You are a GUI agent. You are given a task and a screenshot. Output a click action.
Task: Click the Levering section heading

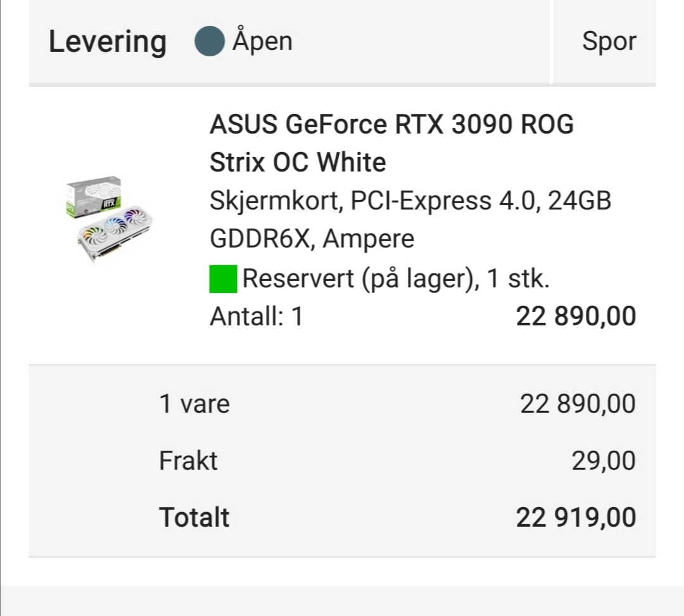click(x=107, y=42)
